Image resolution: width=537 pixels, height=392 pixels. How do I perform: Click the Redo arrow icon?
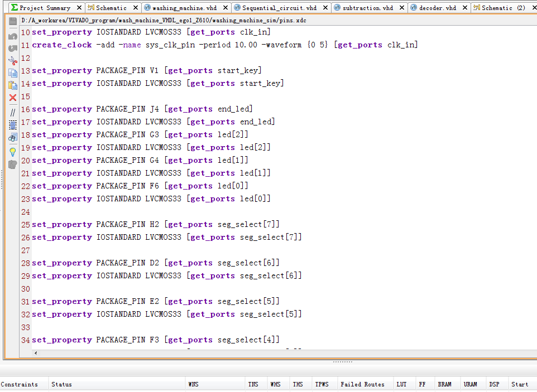pyautogui.click(x=12, y=48)
